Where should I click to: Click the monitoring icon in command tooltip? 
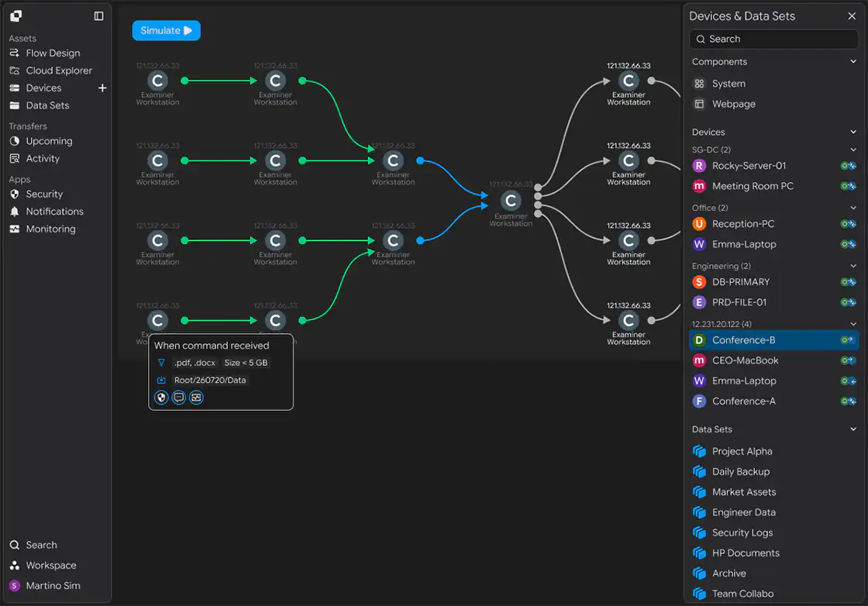click(197, 398)
